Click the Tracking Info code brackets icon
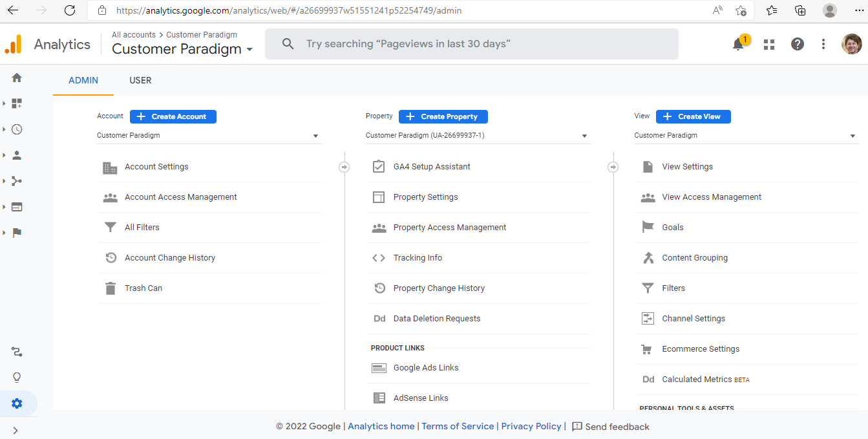 (379, 258)
